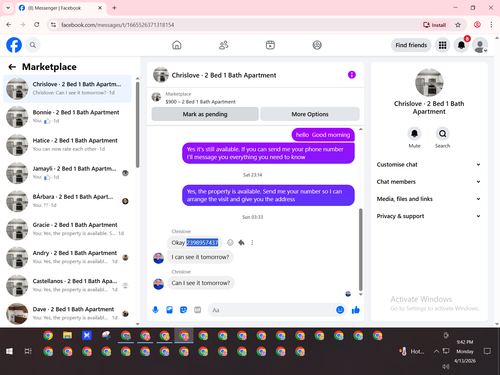500x375 pixels.
Task: React to the Okay message with emoji
Action: [230, 242]
